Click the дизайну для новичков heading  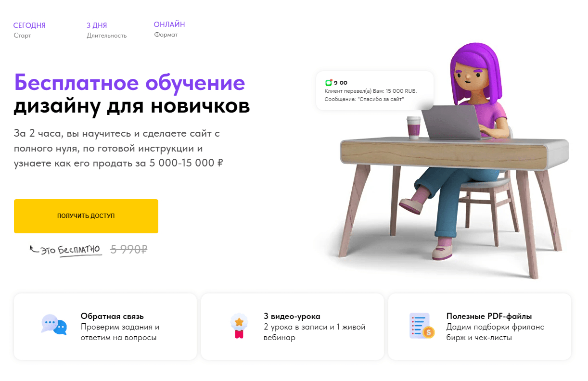(x=132, y=107)
